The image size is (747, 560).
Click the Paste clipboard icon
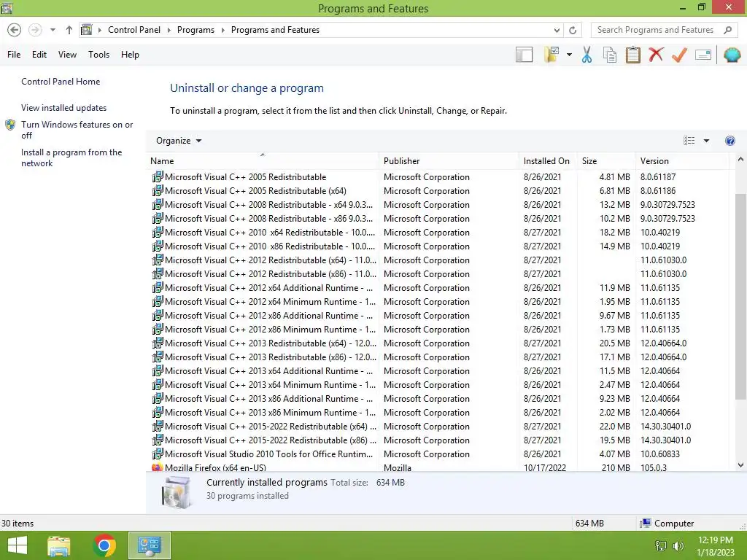coord(632,55)
